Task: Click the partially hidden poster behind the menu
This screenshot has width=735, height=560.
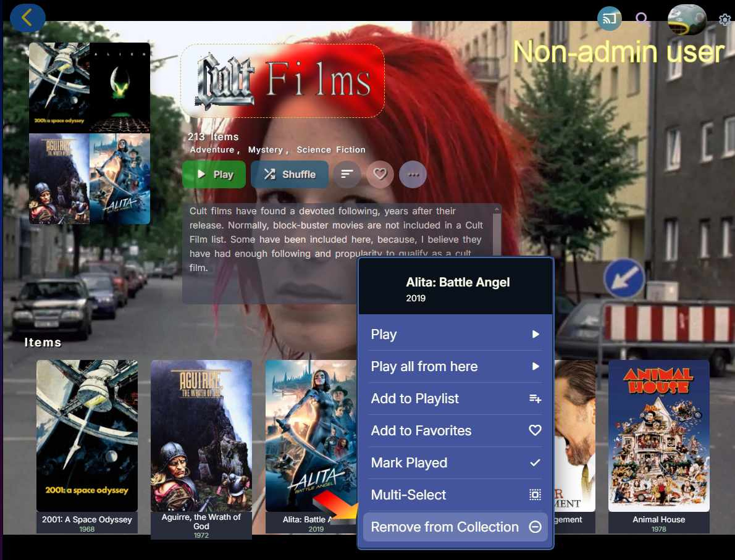Action: (574, 436)
